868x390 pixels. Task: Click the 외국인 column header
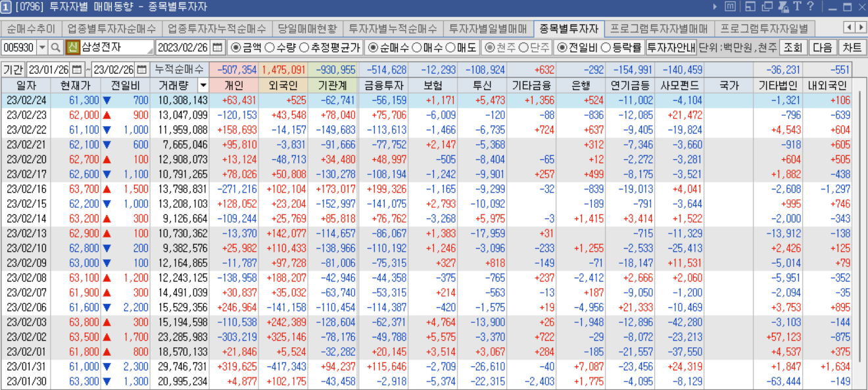(283, 85)
